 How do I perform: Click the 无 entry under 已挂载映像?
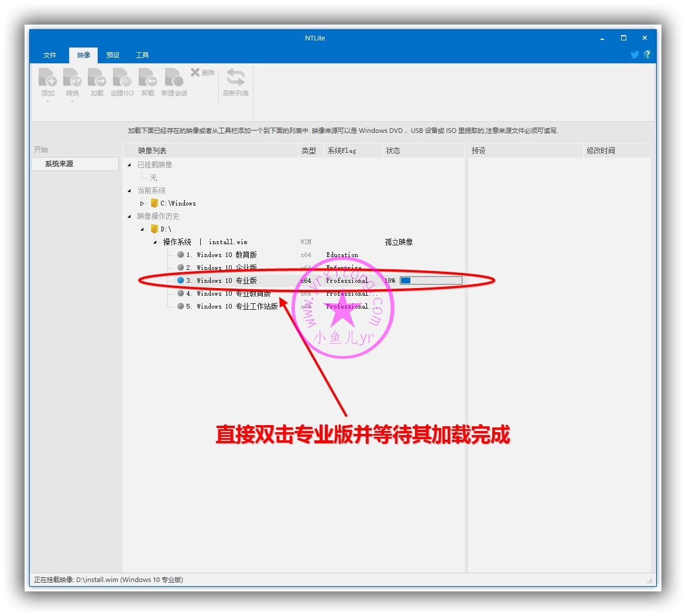(153, 178)
